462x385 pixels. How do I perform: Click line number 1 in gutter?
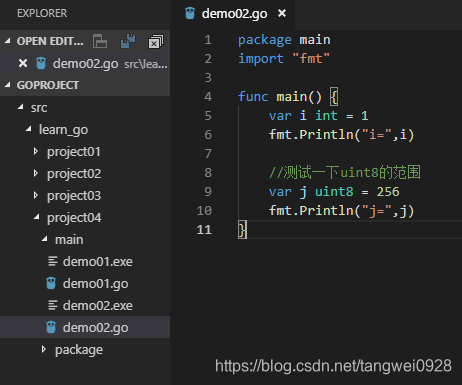[x=208, y=40]
